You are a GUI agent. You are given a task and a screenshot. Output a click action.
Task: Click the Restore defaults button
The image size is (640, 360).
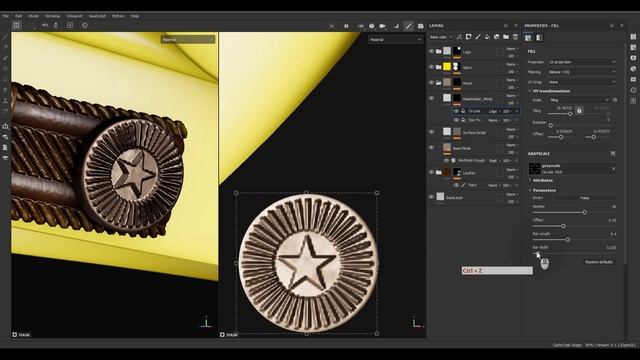coord(599,262)
